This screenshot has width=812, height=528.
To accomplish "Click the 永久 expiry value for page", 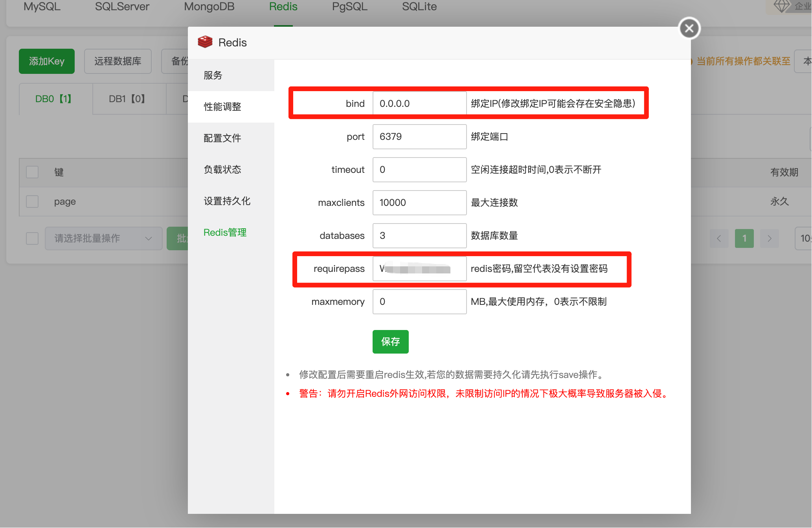I will point(779,202).
